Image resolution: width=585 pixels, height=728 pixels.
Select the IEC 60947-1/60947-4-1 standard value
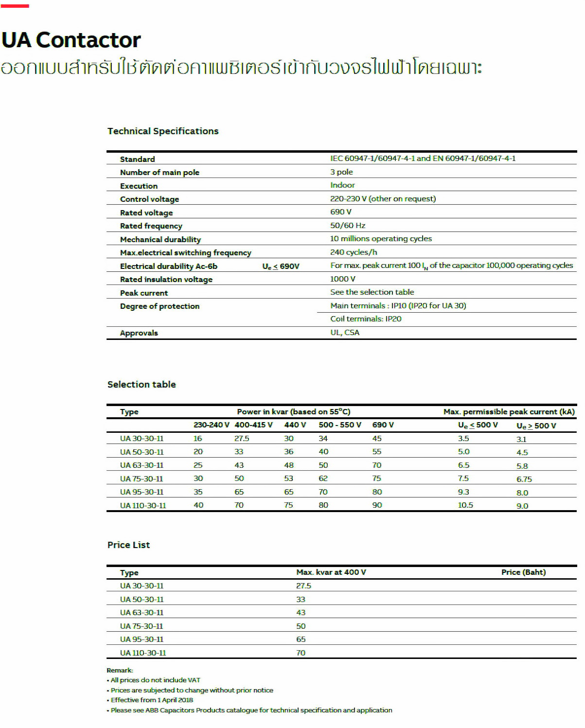pos(423,158)
